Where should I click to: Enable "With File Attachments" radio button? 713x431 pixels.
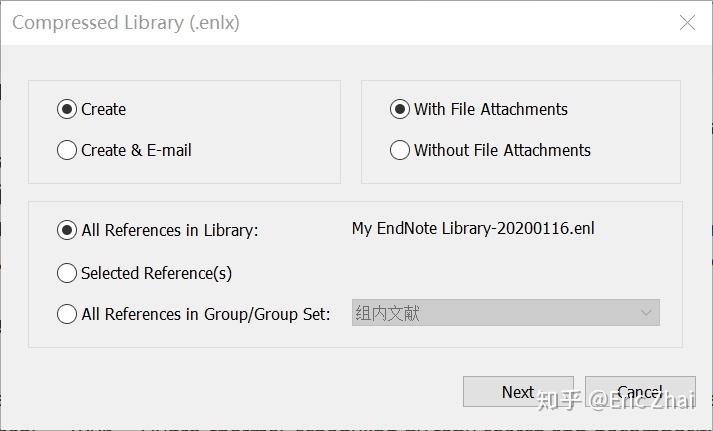pyautogui.click(x=400, y=109)
